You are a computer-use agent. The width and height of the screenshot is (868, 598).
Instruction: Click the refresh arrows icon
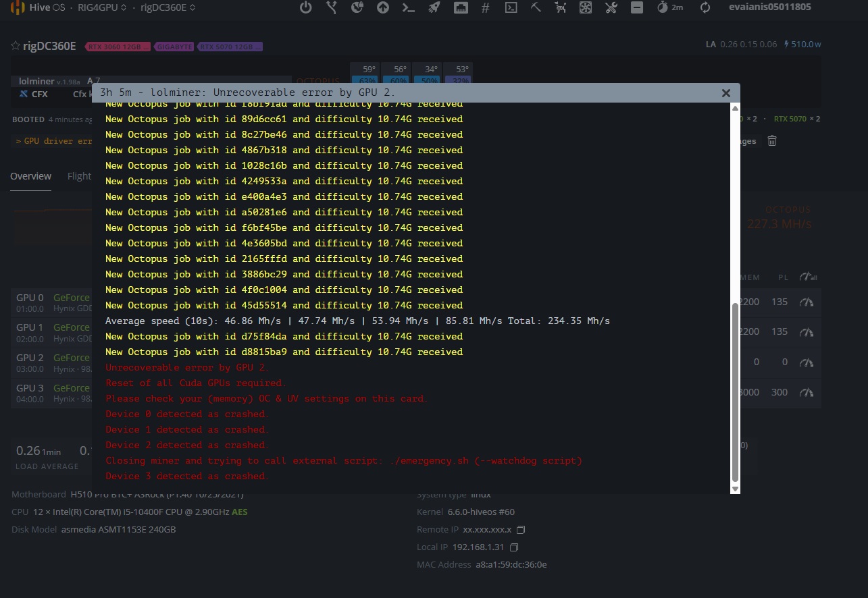[705, 7]
